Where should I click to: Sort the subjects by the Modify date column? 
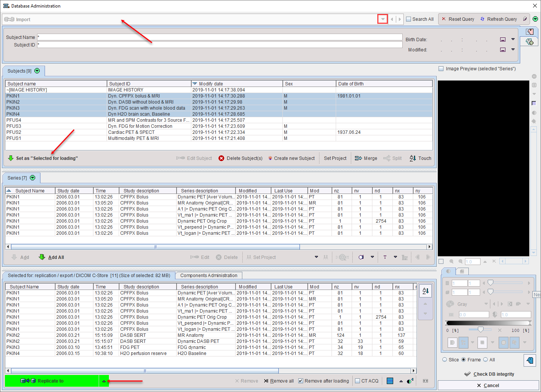pos(237,84)
